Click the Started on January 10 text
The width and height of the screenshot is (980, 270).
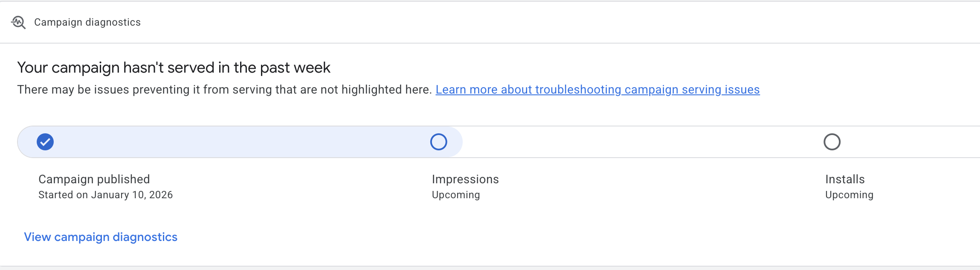[105, 195]
